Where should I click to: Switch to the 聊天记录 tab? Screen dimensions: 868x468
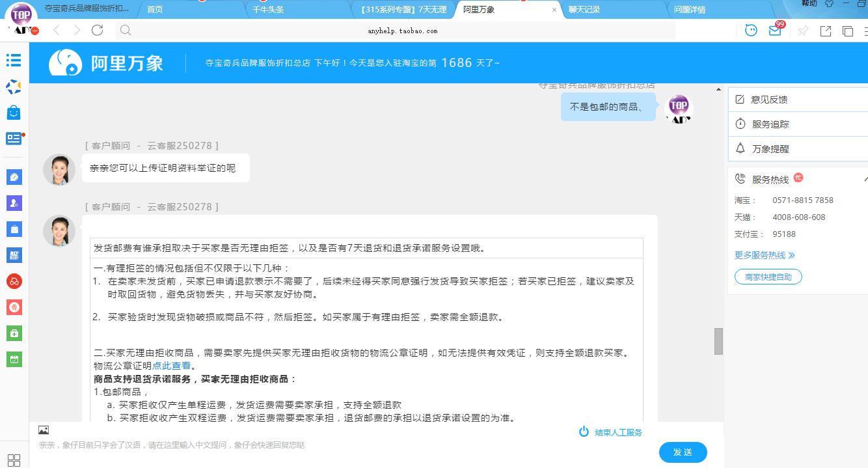coord(584,9)
